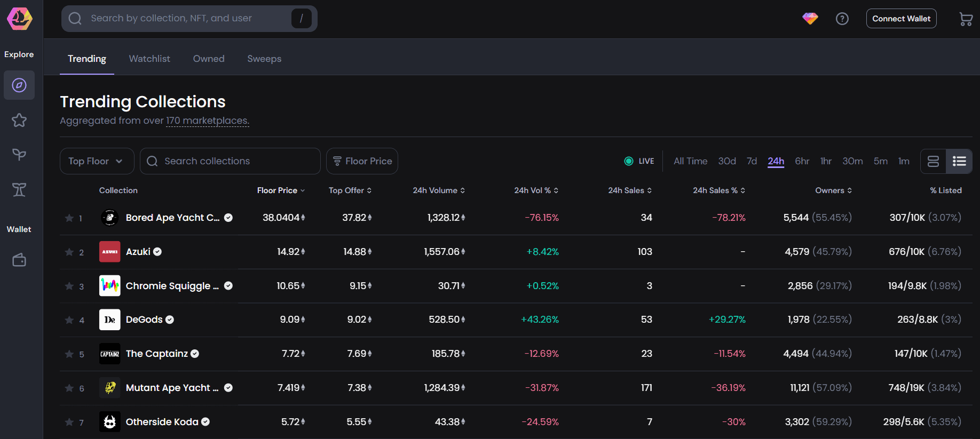Select the 6hr time range

tap(802, 161)
